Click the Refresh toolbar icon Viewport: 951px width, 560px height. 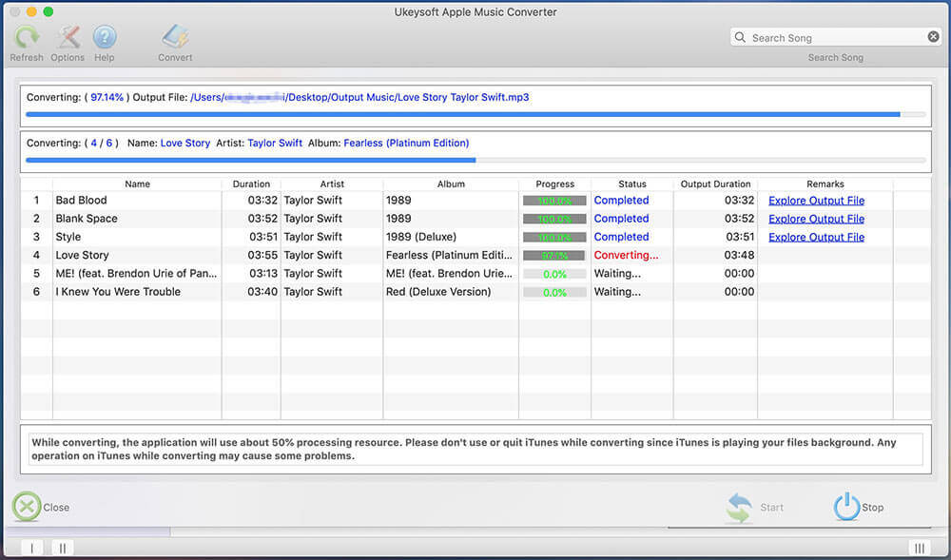coord(27,37)
